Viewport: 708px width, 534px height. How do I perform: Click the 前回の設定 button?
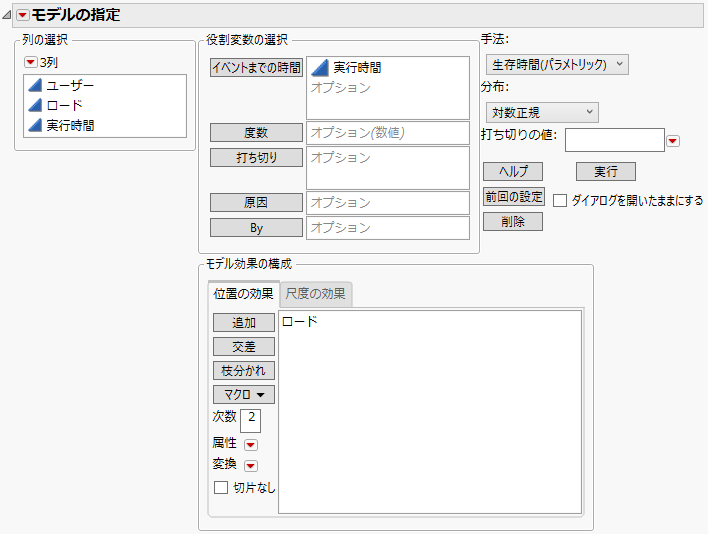coord(514,197)
